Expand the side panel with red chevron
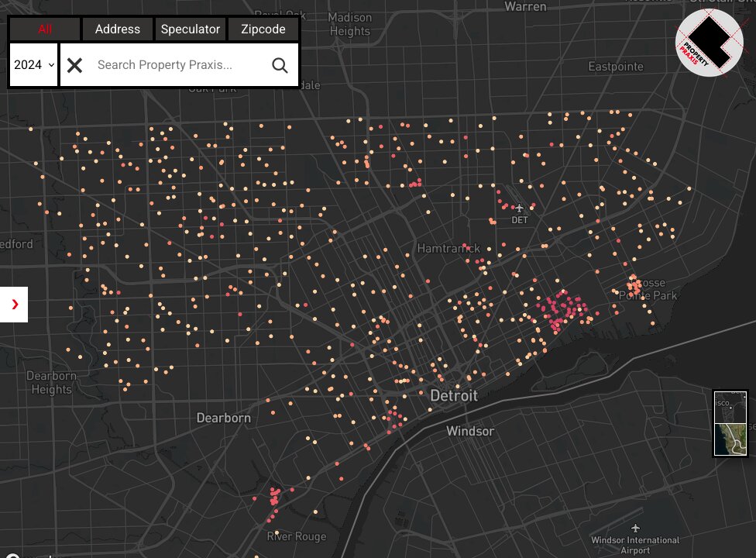 pos(14,305)
